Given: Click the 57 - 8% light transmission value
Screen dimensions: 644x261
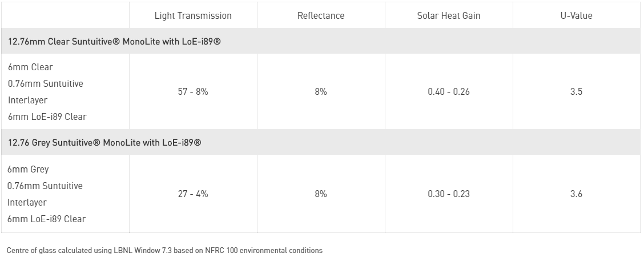Looking at the screenshot, I should (x=193, y=91).
